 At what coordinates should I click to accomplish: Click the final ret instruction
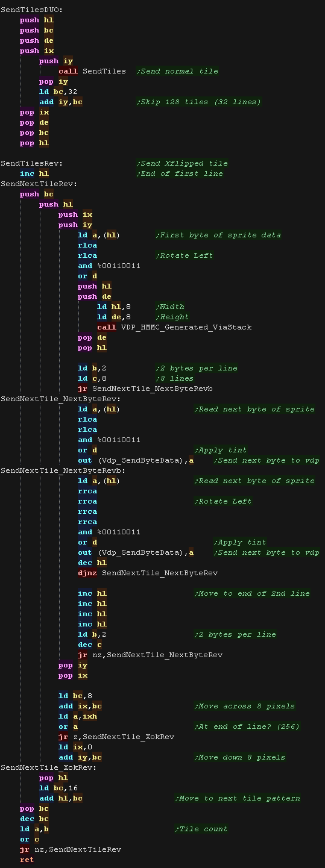[27, 860]
